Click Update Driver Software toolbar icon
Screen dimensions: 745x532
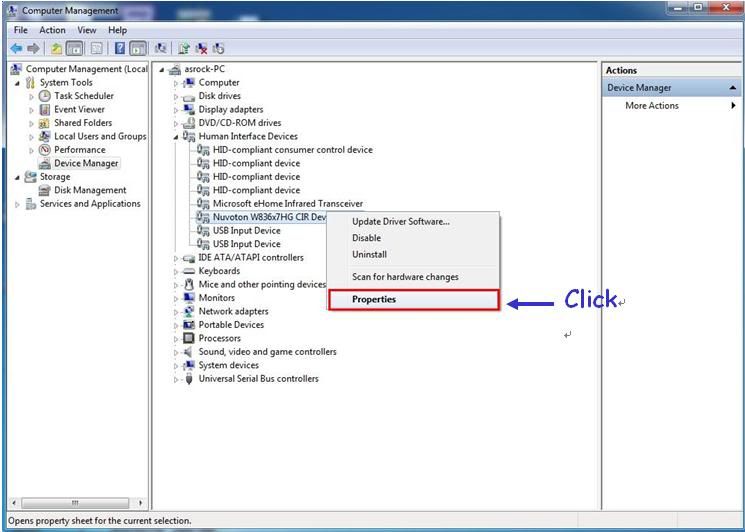[184, 48]
